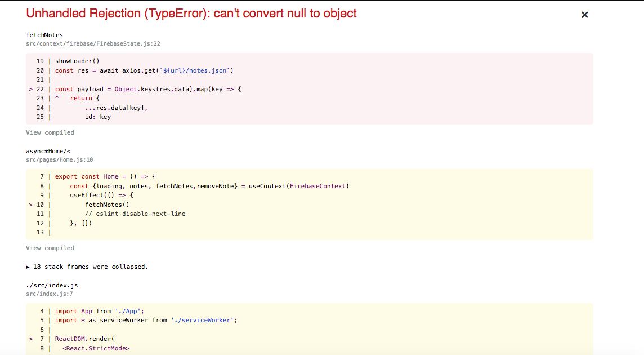Click the eslint-disable-next-line comment
This screenshot has height=355, width=644.
[135, 214]
